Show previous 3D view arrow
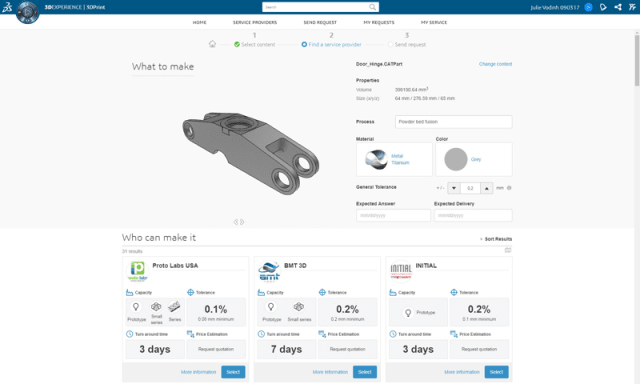The image size is (640, 384). coord(236,222)
